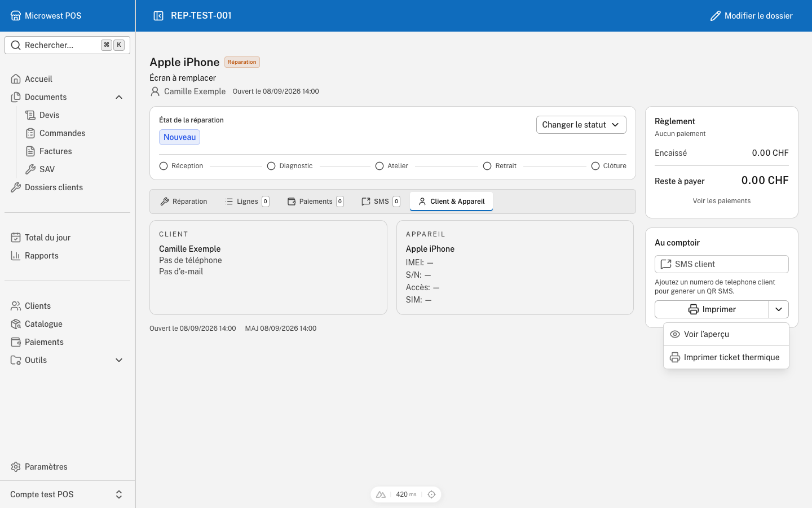Collapse the Documents section chevron

119,97
